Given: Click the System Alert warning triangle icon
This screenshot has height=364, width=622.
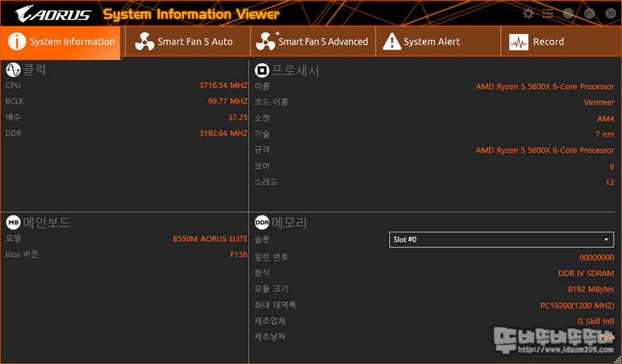Looking at the screenshot, I should point(392,41).
